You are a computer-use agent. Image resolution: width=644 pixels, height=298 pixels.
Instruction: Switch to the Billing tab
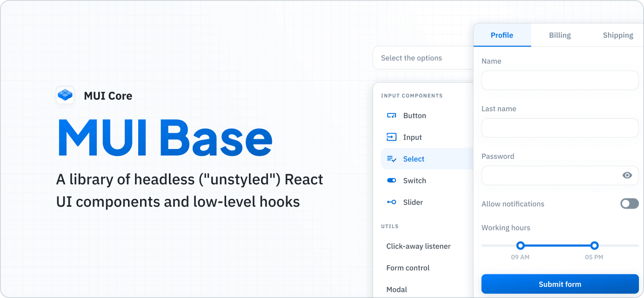(x=559, y=35)
